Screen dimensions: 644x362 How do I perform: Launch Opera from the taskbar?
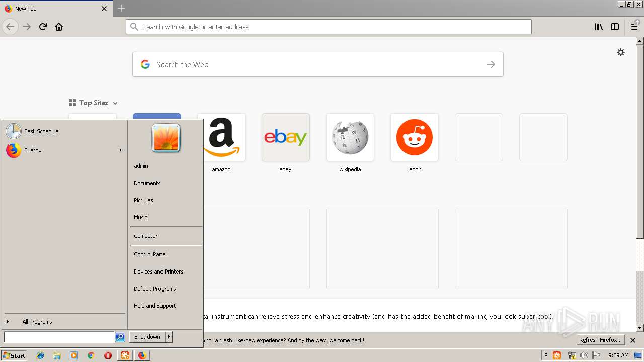pos(108,355)
